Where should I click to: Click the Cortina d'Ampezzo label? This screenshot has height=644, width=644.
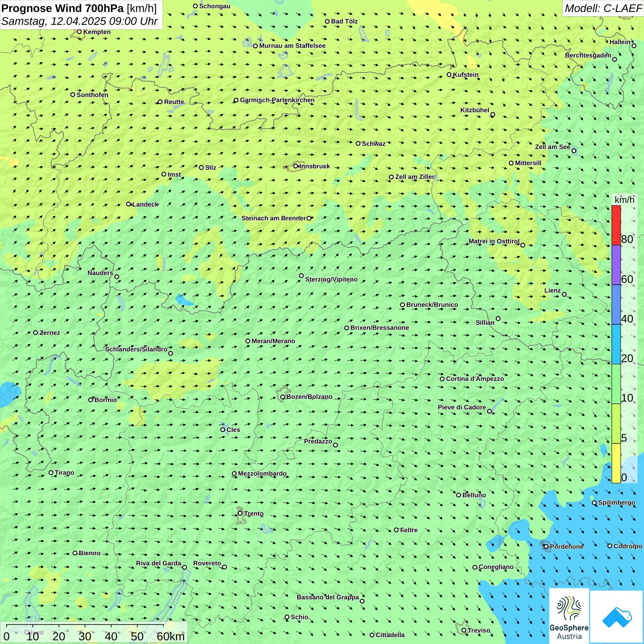tap(475, 379)
